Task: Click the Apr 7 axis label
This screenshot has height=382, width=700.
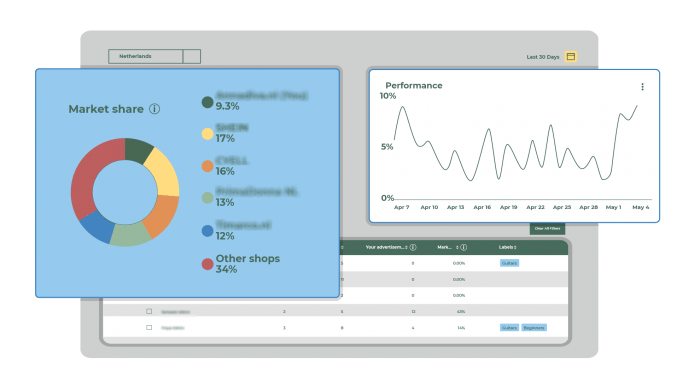Action: pyautogui.click(x=401, y=207)
